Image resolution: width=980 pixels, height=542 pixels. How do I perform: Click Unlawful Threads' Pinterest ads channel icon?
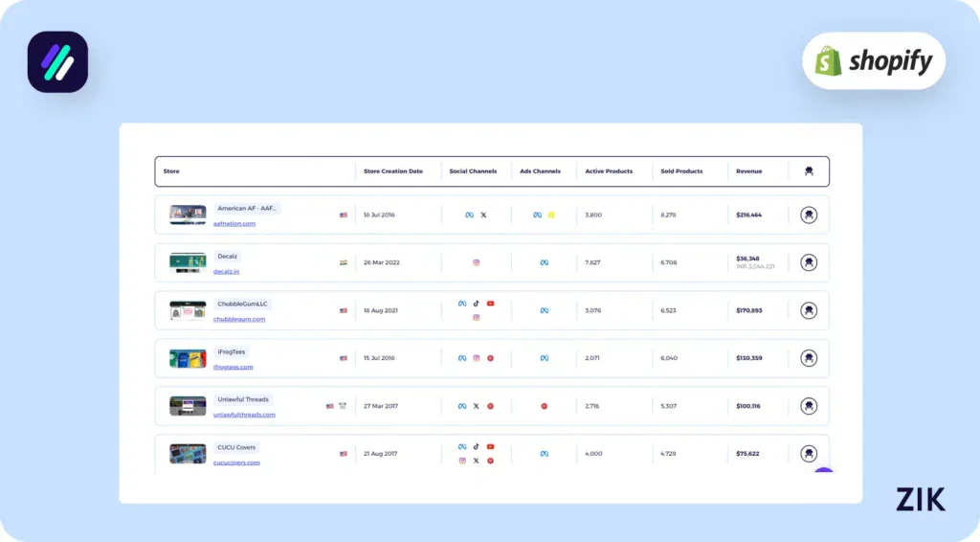pyautogui.click(x=545, y=406)
